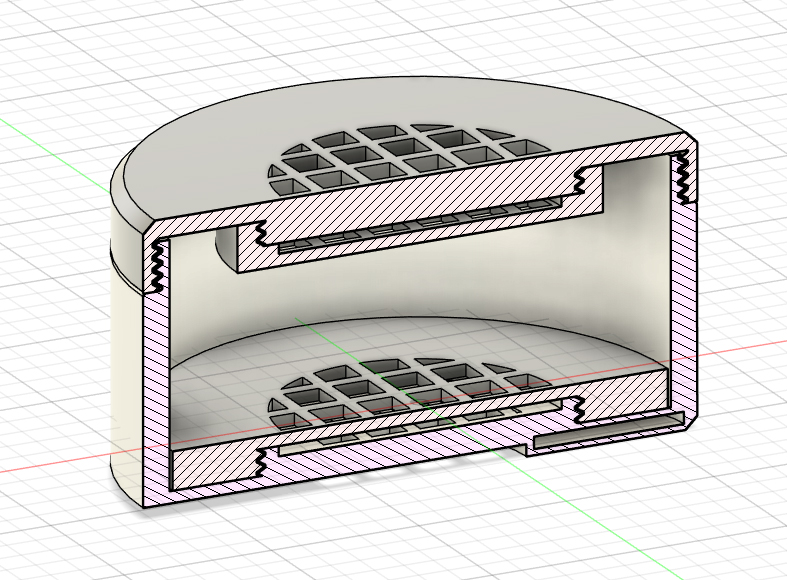This screenshot has width=787, height=580.
Task: Select the pink hatched right wall section
Action: click(x=686, y=300)
